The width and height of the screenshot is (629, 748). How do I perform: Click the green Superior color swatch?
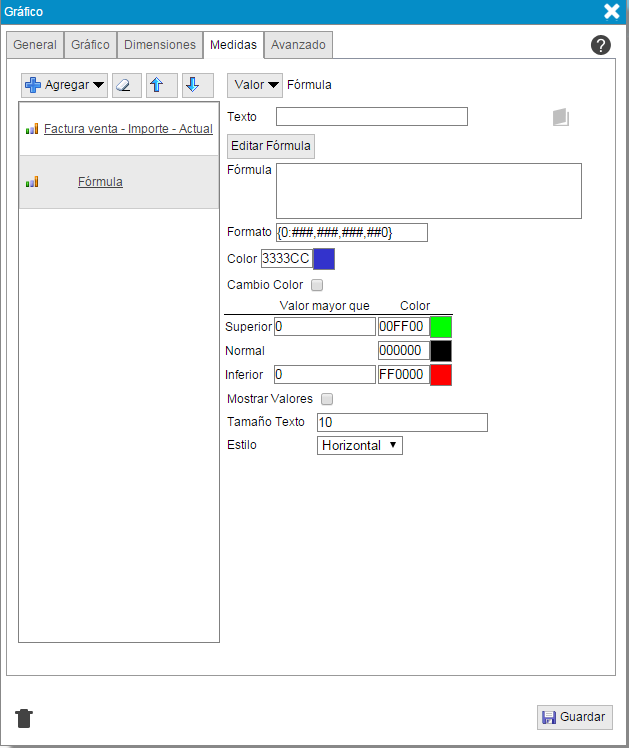[x=441, y=326]
